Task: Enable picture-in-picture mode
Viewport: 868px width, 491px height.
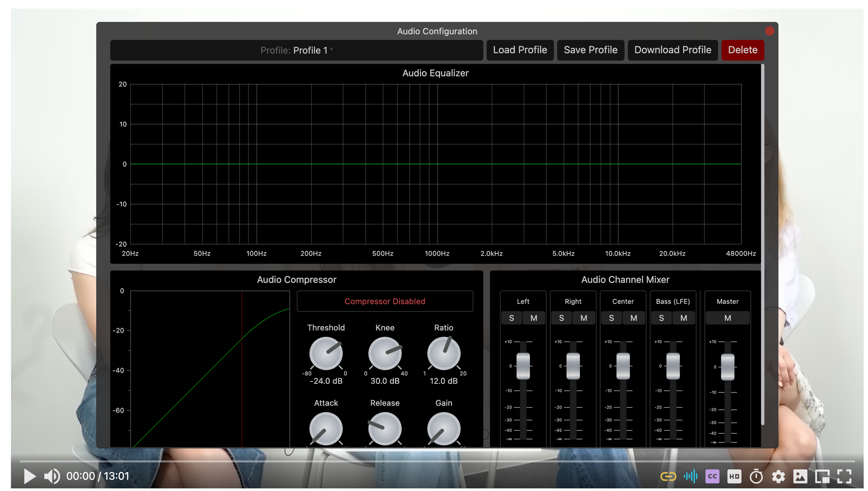Action: [x=822, y=477]
